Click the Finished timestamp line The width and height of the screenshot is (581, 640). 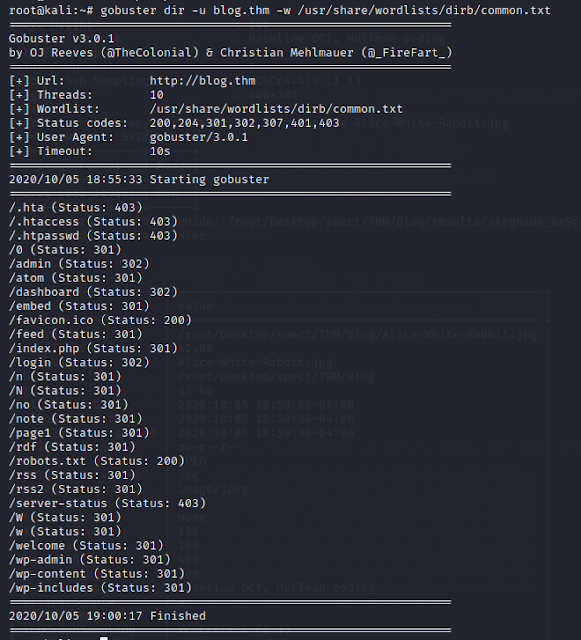click(x=107, y=616)
